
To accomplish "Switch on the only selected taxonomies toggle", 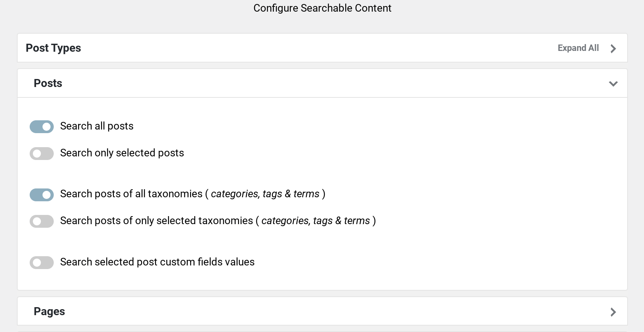I will pyautogui.click(x=42, y=221).
